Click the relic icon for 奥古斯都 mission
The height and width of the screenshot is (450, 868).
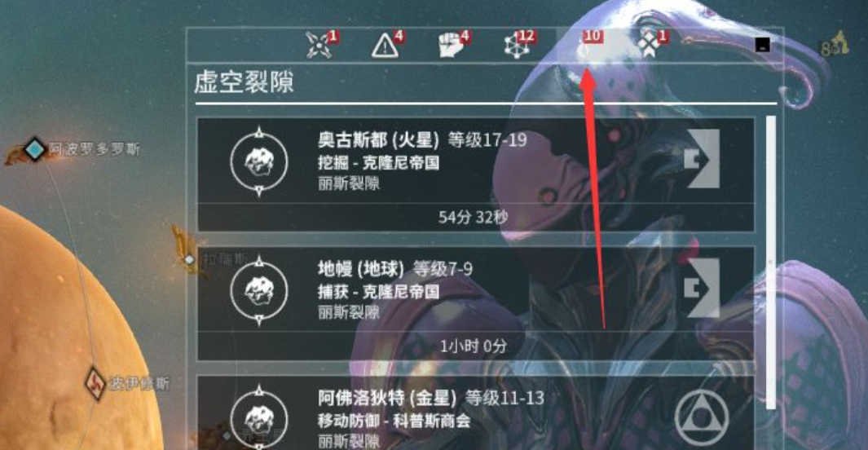[259, 161]
